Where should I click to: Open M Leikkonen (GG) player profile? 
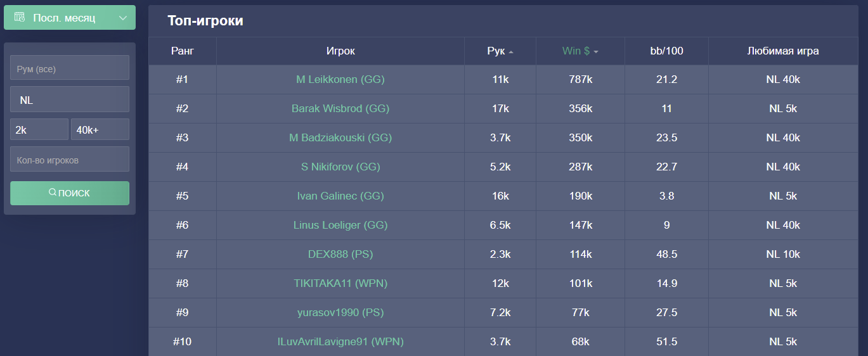[340, 80]
